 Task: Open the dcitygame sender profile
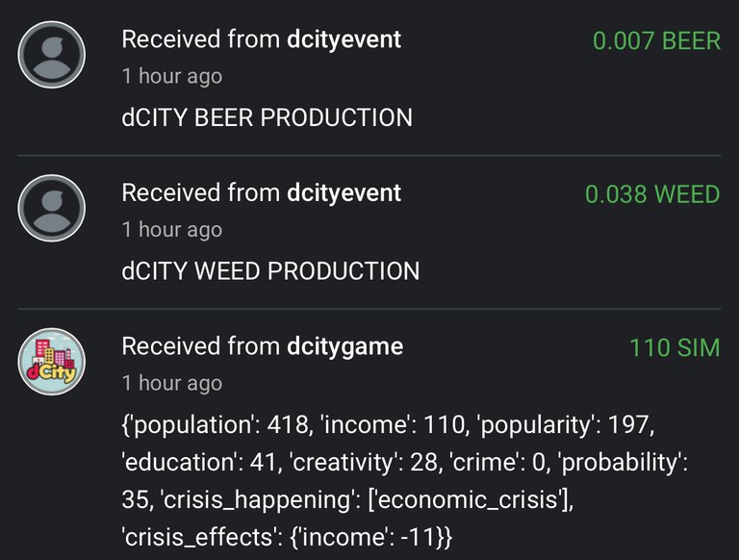point(345,346)
